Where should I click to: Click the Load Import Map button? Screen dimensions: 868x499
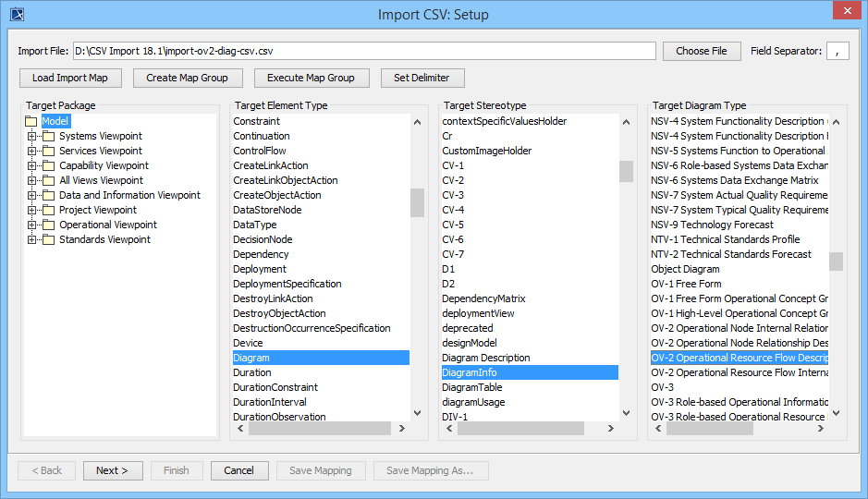click(x=70, y=78)
